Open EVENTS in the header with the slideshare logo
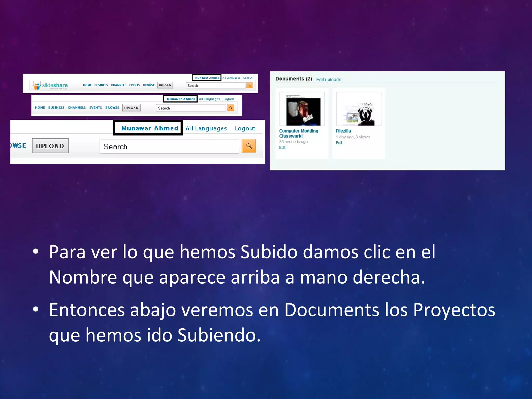 pos(135,85)
